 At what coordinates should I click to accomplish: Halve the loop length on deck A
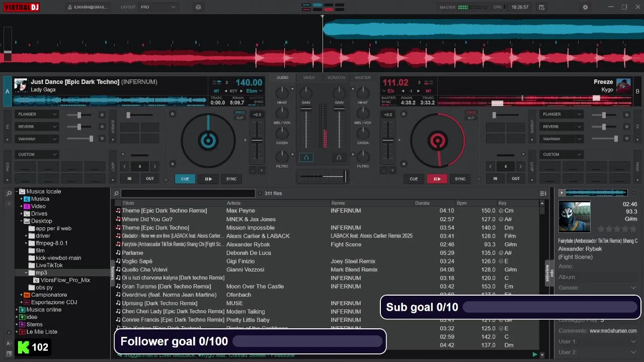[125, 166]
